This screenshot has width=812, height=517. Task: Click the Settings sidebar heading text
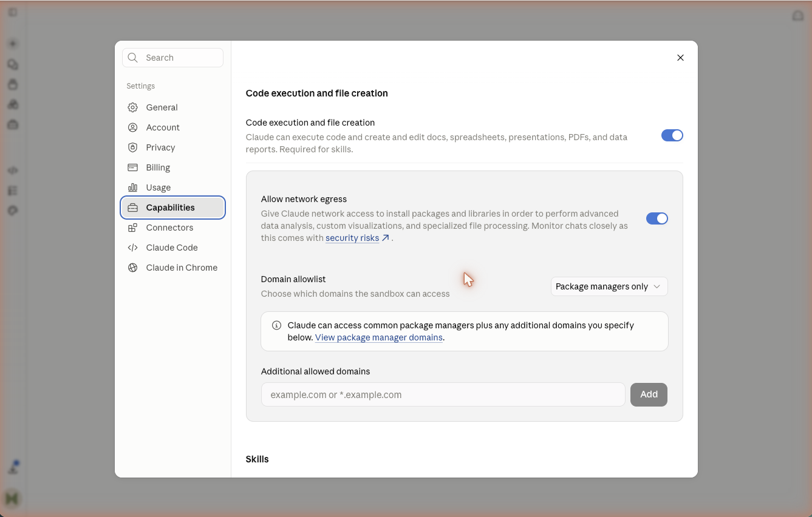(140, 86)
